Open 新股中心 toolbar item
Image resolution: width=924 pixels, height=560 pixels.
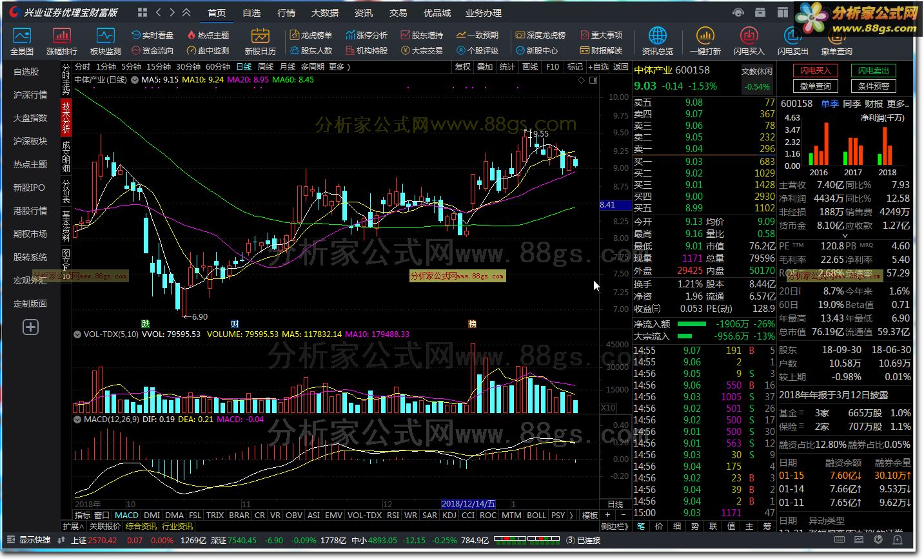[x=536, y=50]
